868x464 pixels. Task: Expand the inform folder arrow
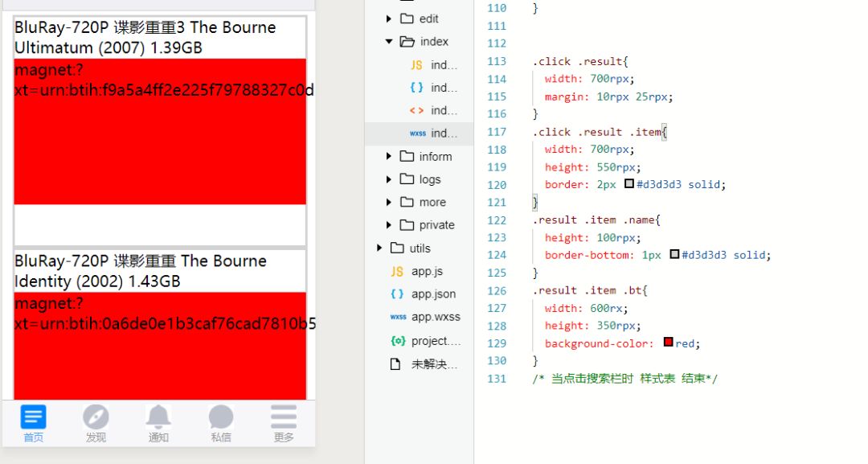click(x=389, y=157)
